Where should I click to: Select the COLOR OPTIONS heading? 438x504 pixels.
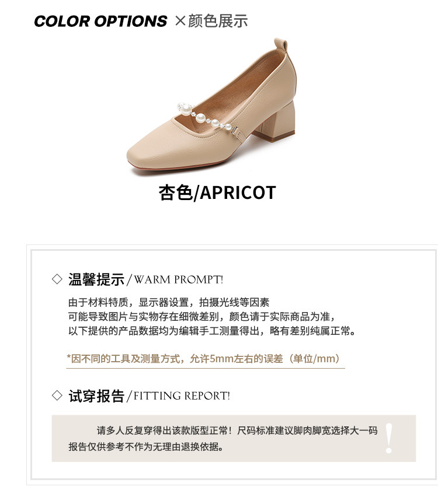coord(100,21)
